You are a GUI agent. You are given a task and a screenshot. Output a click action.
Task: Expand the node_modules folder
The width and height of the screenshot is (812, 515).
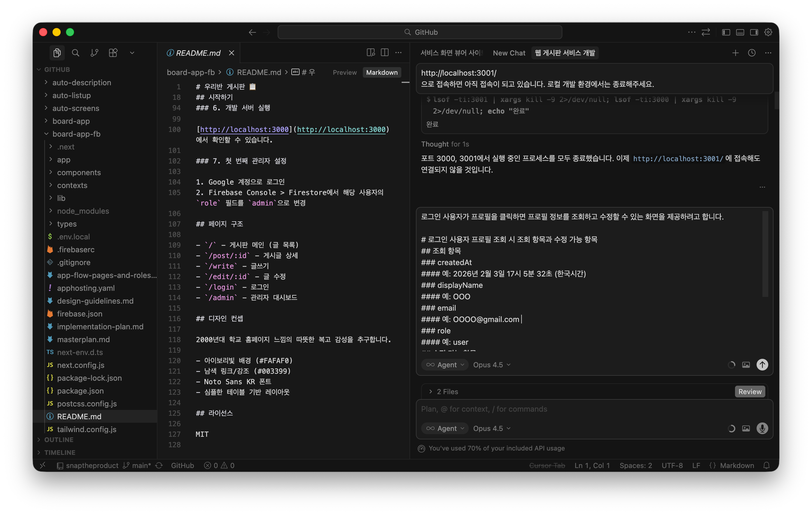coord(83,211)
